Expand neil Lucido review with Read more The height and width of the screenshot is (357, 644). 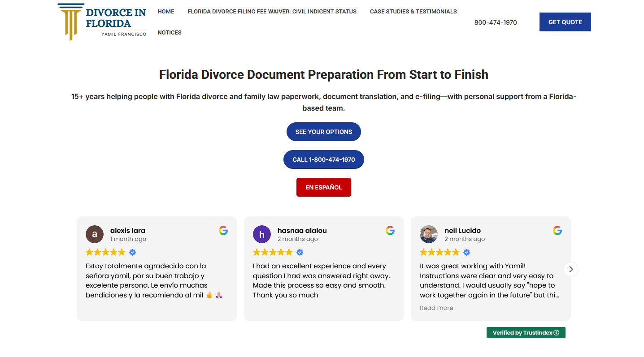[x=436, y=308]
